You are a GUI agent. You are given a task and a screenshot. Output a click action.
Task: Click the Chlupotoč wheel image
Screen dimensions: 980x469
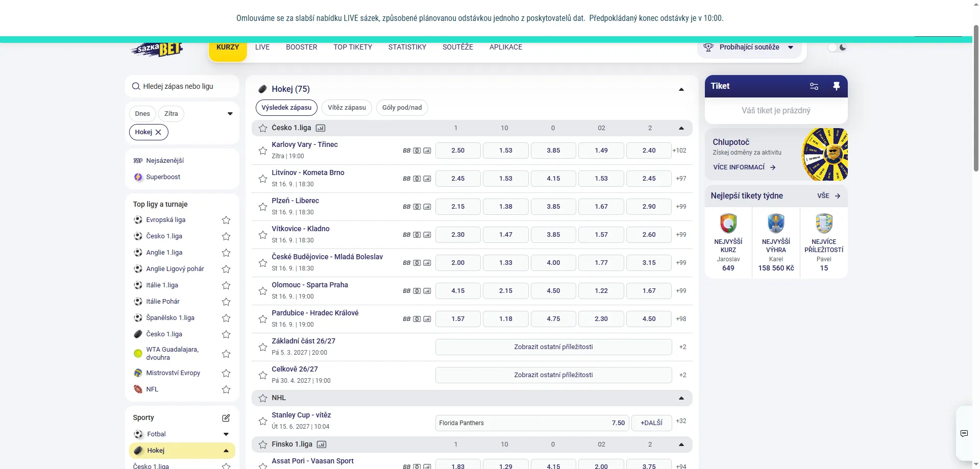coord(825,154)
